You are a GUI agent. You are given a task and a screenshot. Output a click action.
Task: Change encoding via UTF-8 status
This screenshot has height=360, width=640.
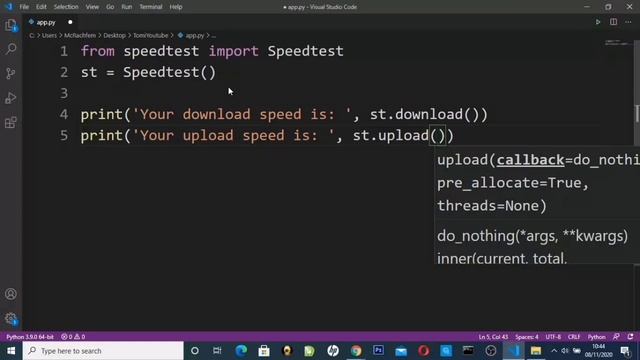[x=553, y=337]
